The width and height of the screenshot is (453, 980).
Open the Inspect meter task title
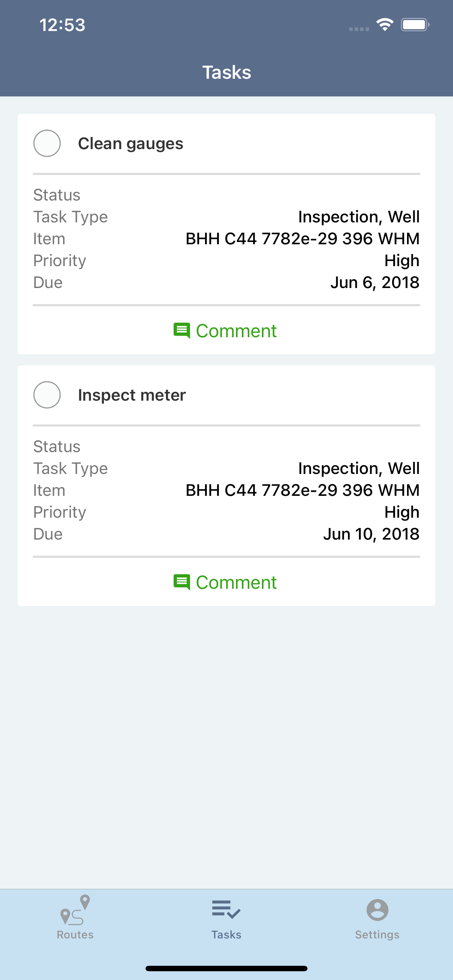[x=132, y=395]
